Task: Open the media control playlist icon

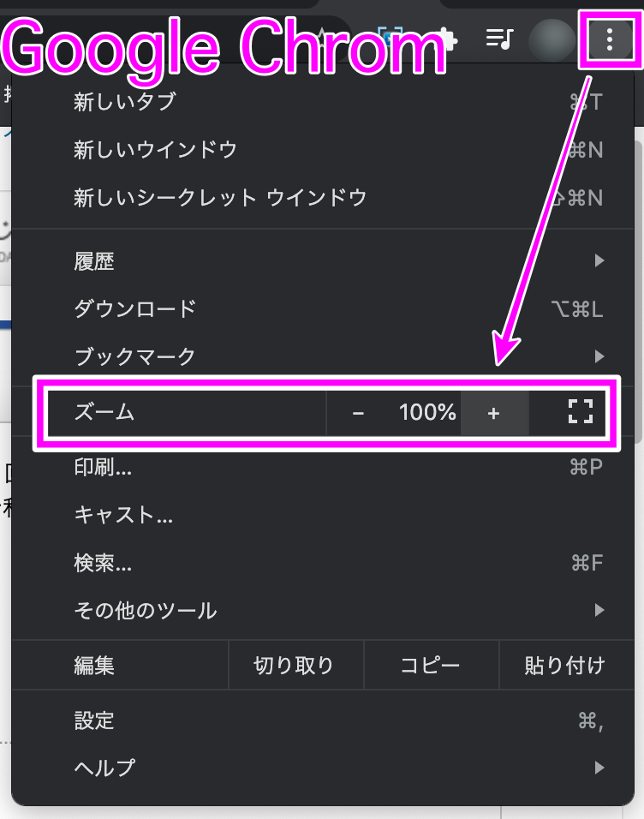Action: click(500, 39)
